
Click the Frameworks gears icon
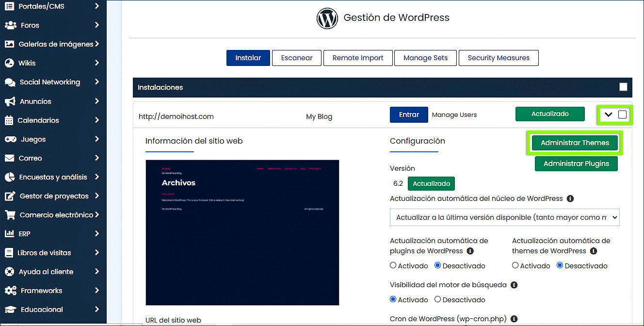click(10, 291)
